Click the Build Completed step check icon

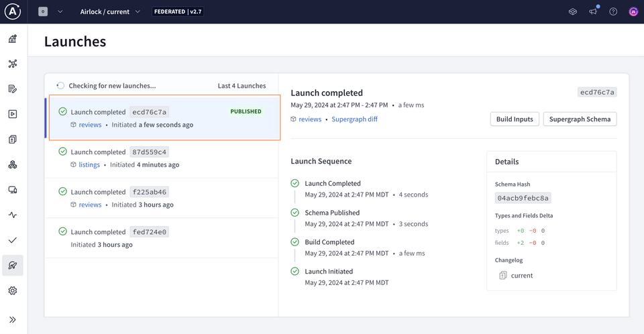click(295, 242)
